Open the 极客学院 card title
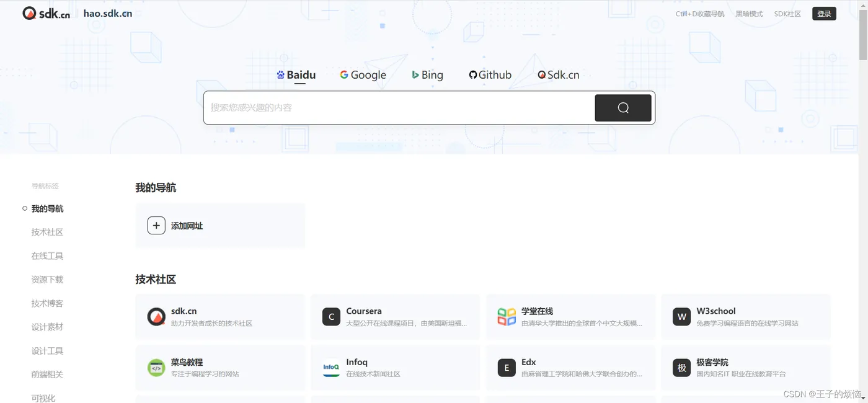 pos(712,362)
